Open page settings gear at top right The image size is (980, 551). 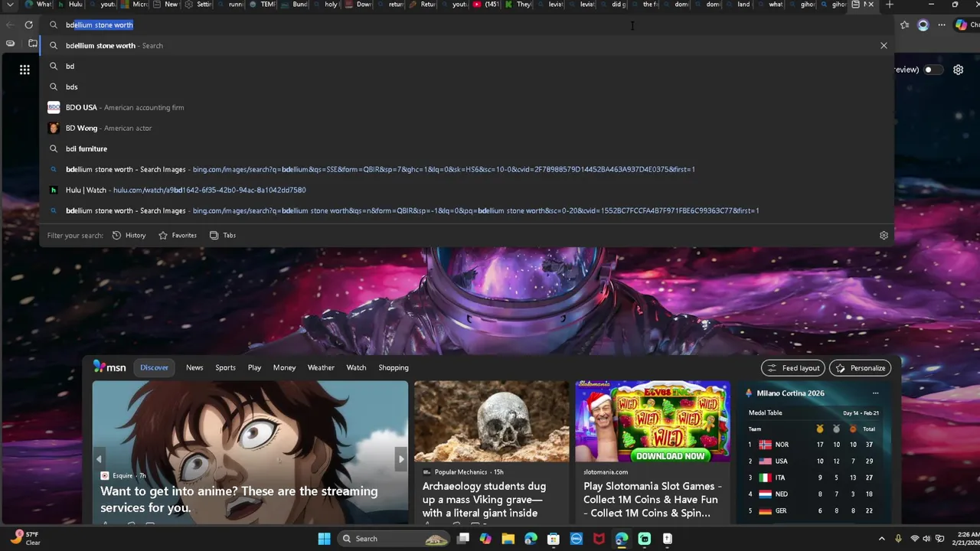(x=958, y=70)
